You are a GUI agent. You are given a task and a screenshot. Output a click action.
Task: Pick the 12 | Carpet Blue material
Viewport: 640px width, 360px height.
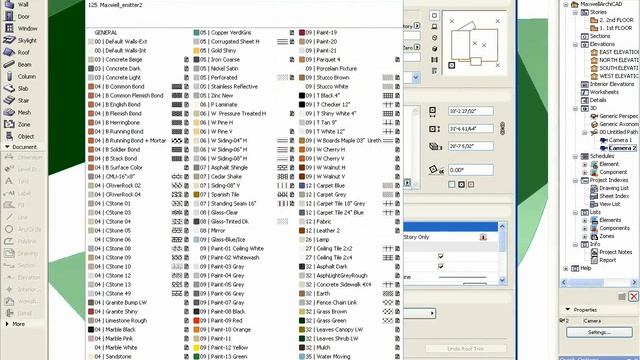349,186
